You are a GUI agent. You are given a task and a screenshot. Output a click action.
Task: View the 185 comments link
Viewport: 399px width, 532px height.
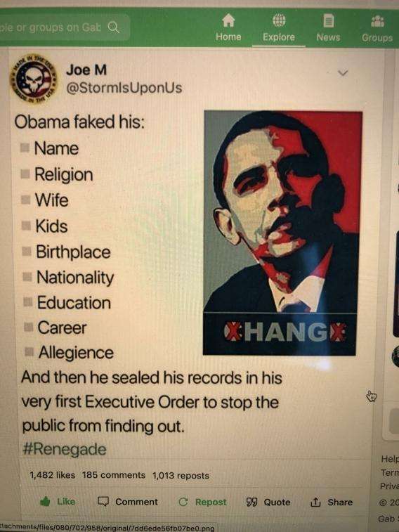(x=114, y=475)
